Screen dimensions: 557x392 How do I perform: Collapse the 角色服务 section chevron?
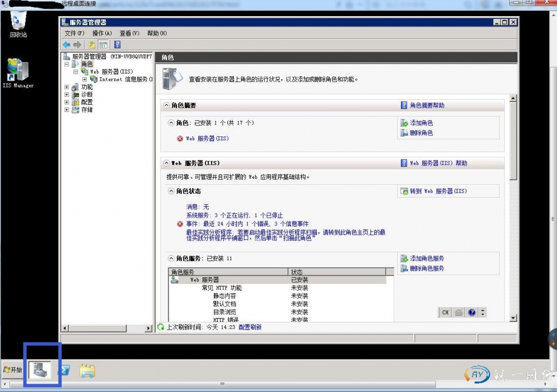[x=171, y=258]
